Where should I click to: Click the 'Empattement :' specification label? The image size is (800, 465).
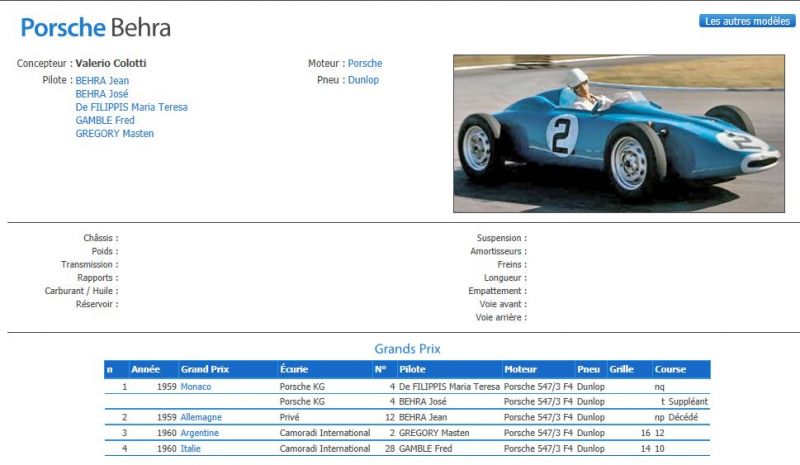[498, 291]
